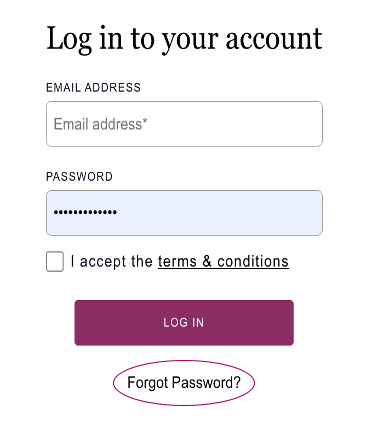This screenshot has height=422, width=378.
Task: Click the PASSWORD label above the field
Action: [x=79, y=177]
